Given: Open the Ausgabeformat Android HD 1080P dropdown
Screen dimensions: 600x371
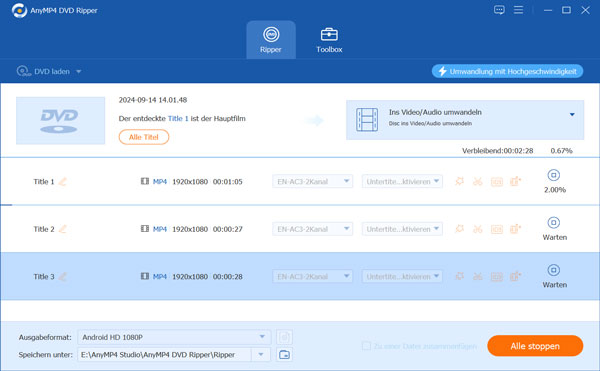Looking at the screenshot, I should coord(174,337).
